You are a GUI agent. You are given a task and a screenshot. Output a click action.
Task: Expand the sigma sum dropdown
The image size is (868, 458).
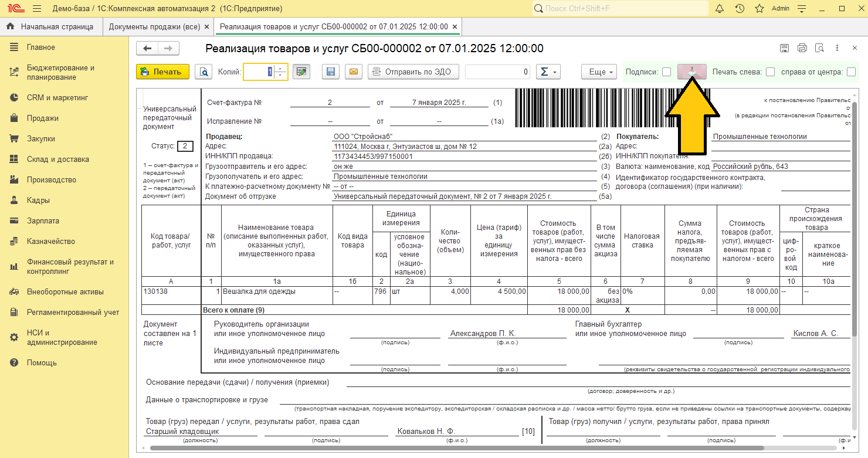pos(548,72)
